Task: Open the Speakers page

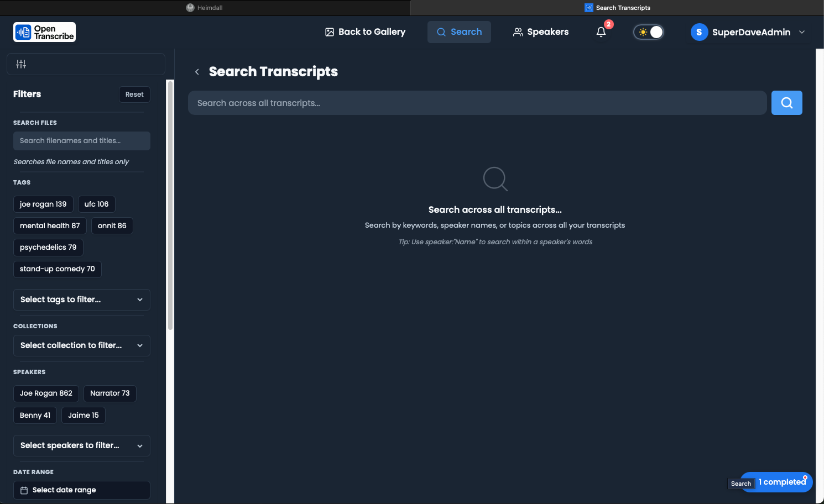Action: tap(541, 32)
